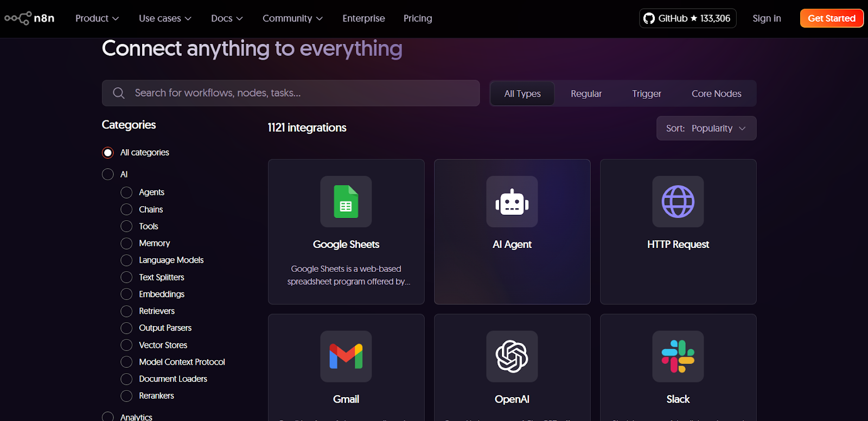Open the Slack logo icon

(x=678, y=356)
